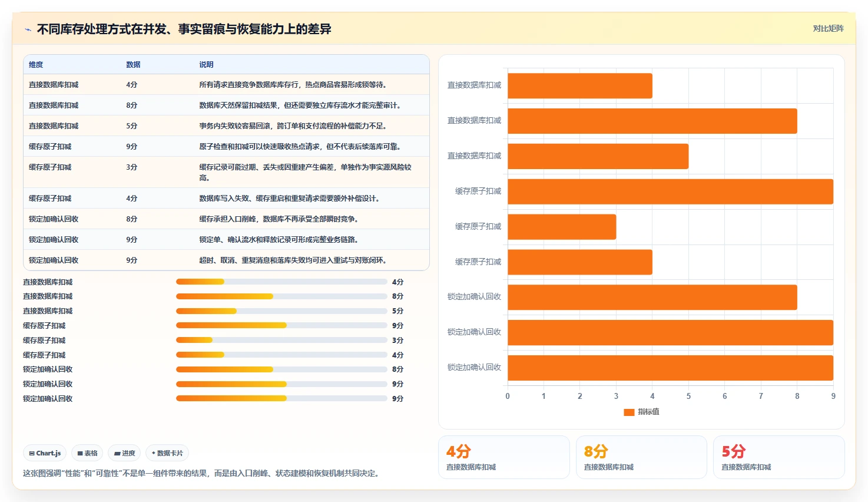Click the Chart.js tag chip

point(45,453)
